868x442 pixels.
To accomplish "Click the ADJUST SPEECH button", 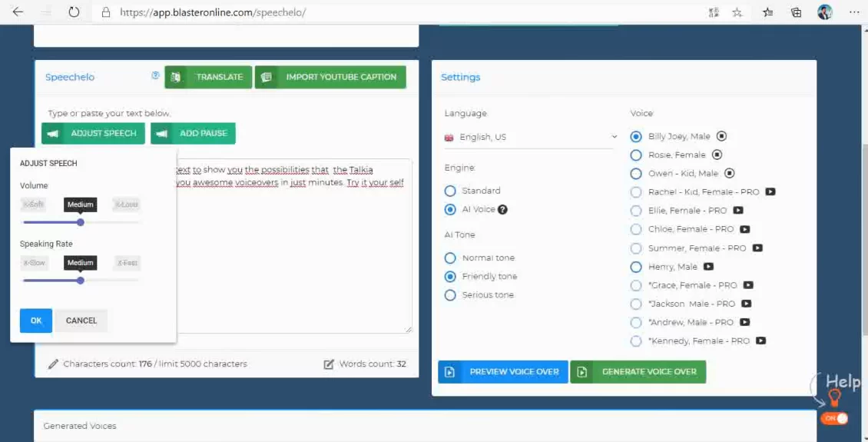I will (x=93, y=133).
